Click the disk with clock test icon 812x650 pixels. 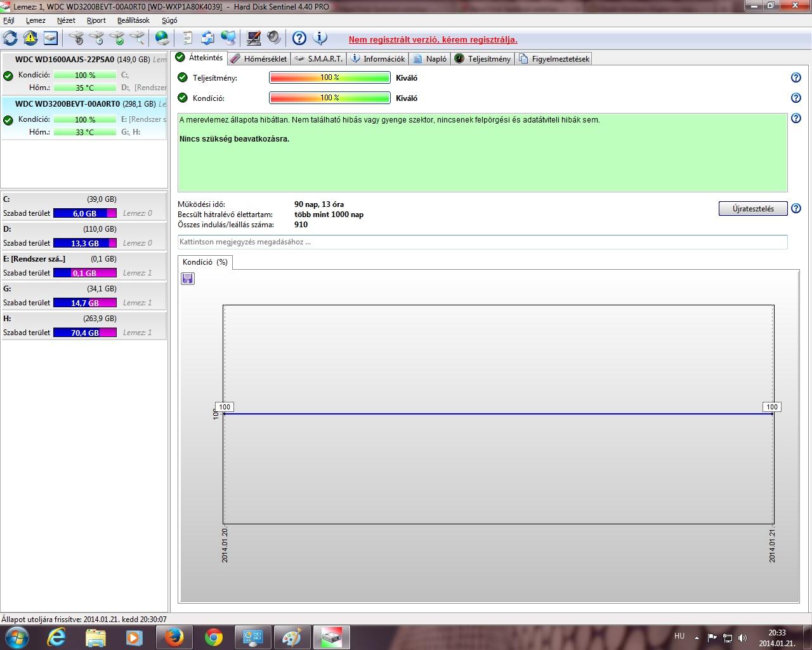click(x=96, y=38)
